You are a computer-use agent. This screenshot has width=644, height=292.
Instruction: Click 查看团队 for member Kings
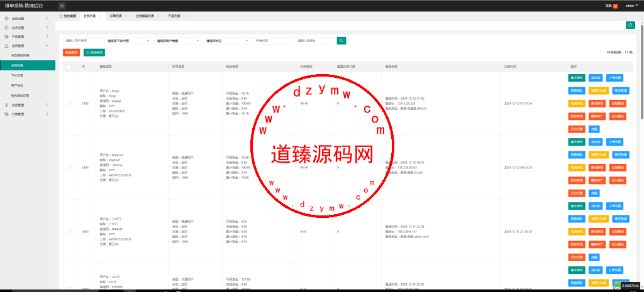577,90
